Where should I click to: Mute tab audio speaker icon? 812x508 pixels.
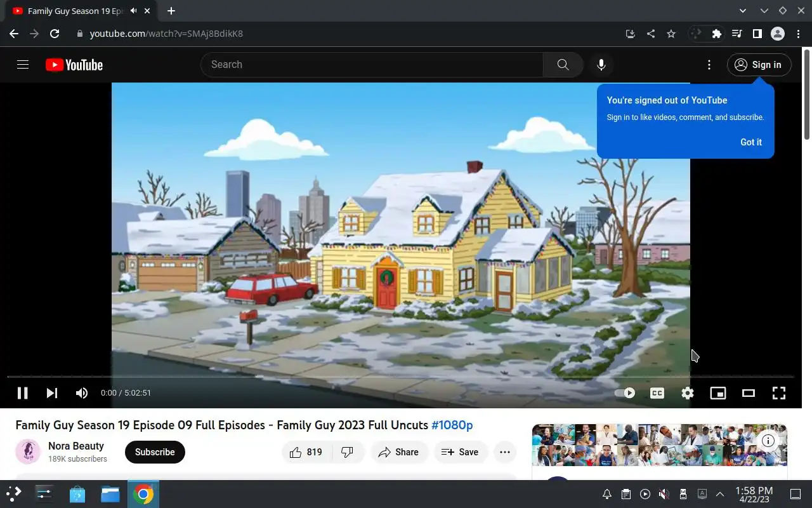pyautogui.click(x=133, y=11)
